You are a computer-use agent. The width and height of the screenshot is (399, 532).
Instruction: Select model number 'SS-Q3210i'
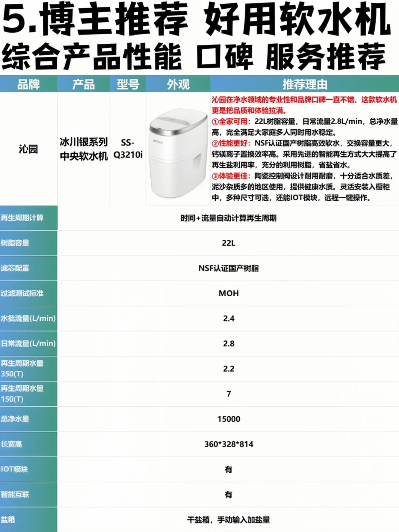pyautogui.click(x=128, y=149)
